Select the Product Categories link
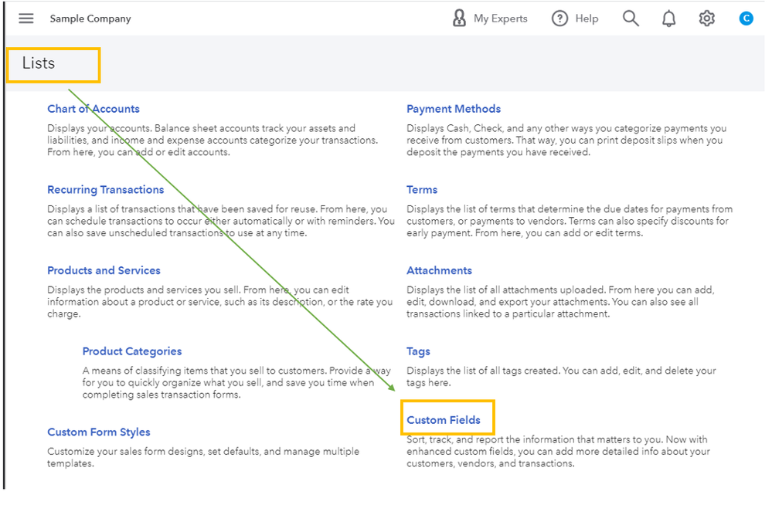The image size is (772, 532). point(132,351)
